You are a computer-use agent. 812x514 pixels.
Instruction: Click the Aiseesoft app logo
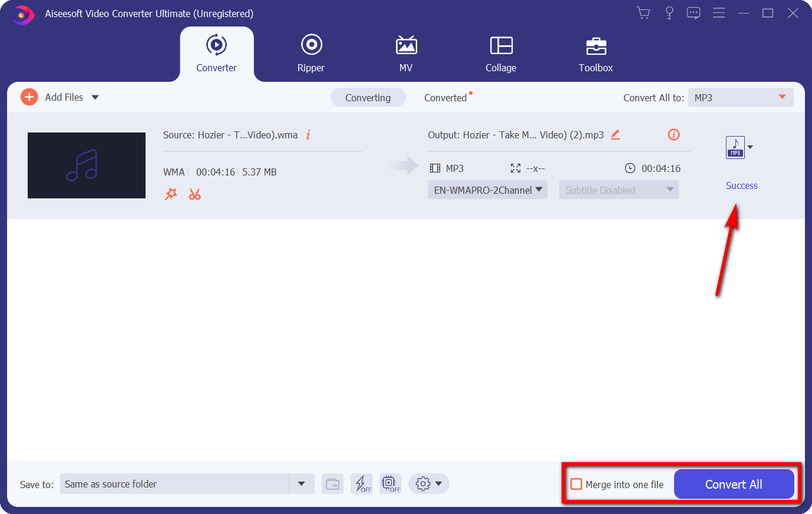click(22, 14)
